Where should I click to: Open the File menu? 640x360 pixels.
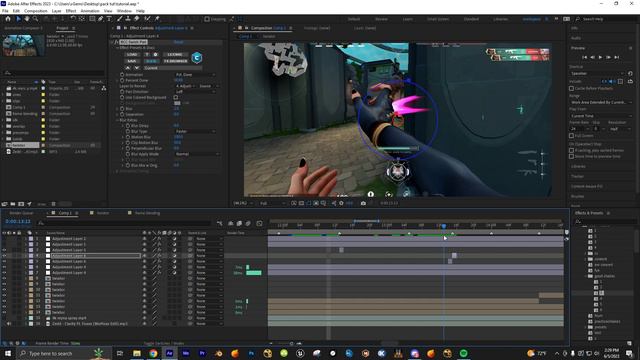point(5,11)
